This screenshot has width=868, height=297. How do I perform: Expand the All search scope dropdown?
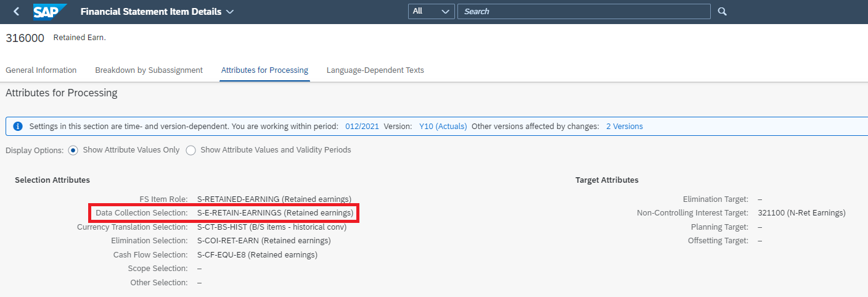coord(431,12)
